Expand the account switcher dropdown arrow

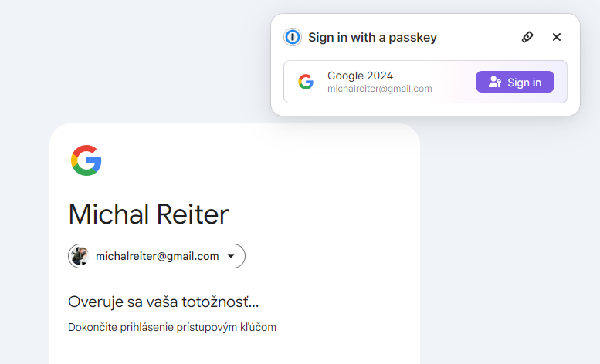click(231, 257)
